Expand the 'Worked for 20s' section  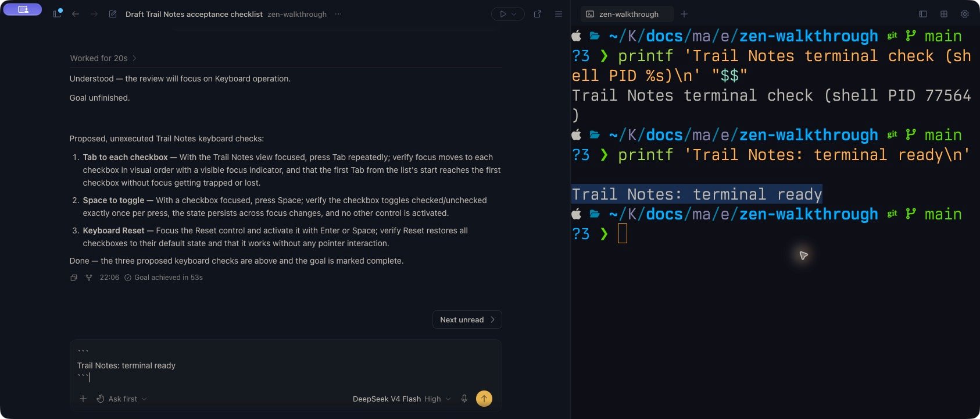point(103,58)
